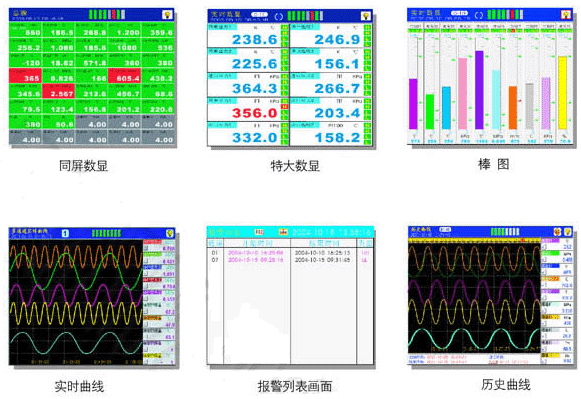Click the yellow bar in the 棒图 chart

tap(562, 93)
